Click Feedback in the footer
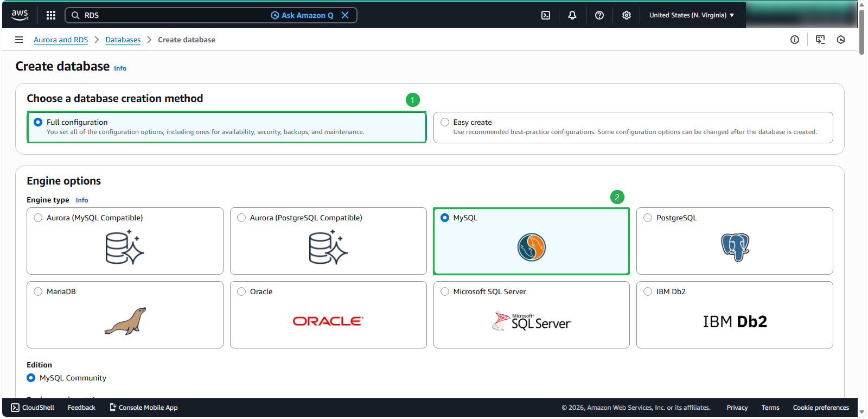Screen dimensions: 868x419 click(x=81, y=408)
